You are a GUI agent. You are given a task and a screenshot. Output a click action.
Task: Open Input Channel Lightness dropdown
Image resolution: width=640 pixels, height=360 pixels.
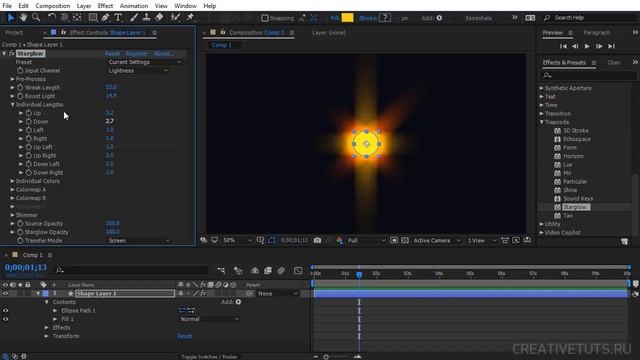[138, 71]
